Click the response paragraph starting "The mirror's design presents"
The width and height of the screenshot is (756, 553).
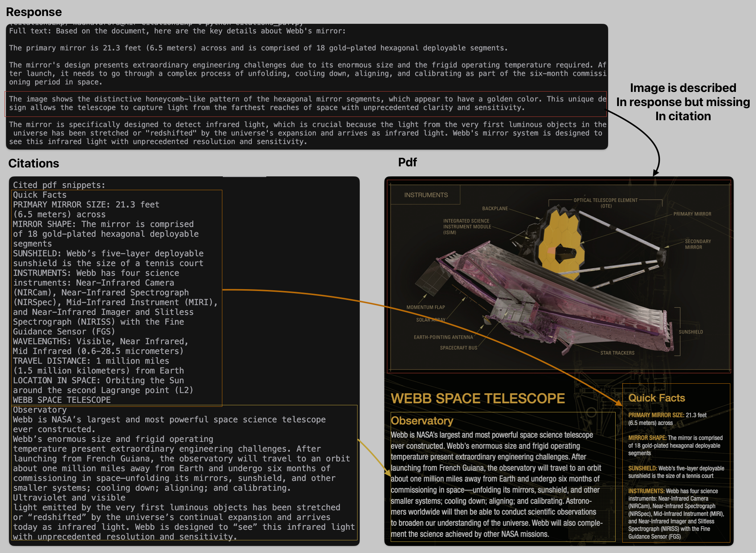pyautogui.click(x=308, y=73)
